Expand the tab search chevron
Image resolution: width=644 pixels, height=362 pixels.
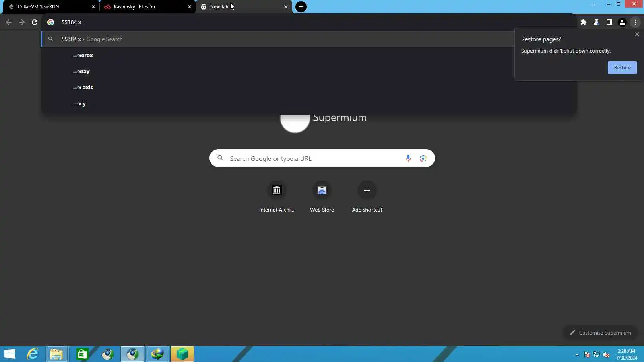(593, 5)
